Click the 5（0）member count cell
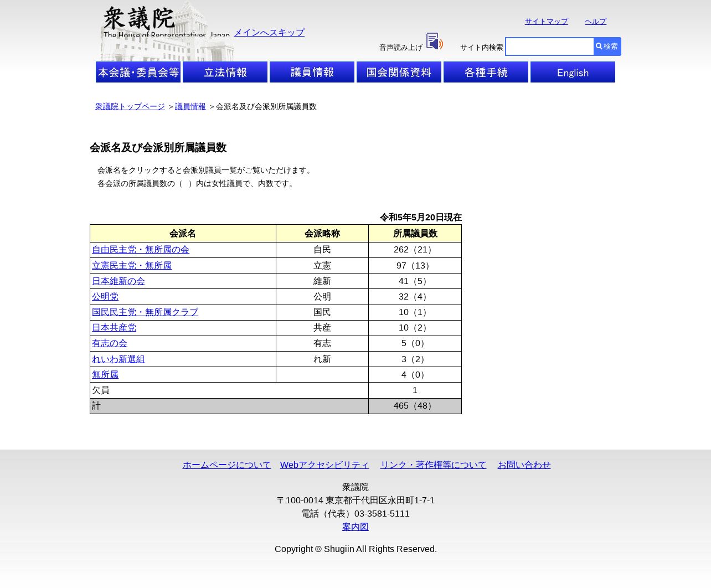 [x=415, y=343]
